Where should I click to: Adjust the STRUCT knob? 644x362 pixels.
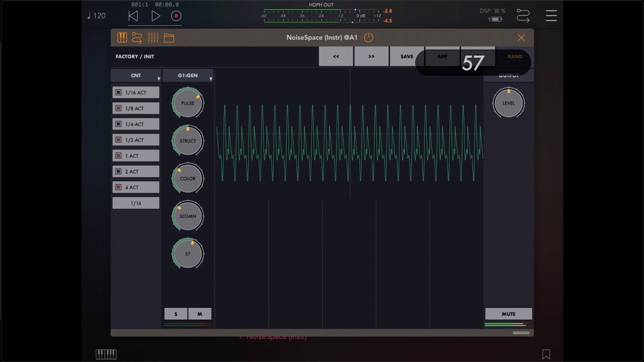click(188, 141)
